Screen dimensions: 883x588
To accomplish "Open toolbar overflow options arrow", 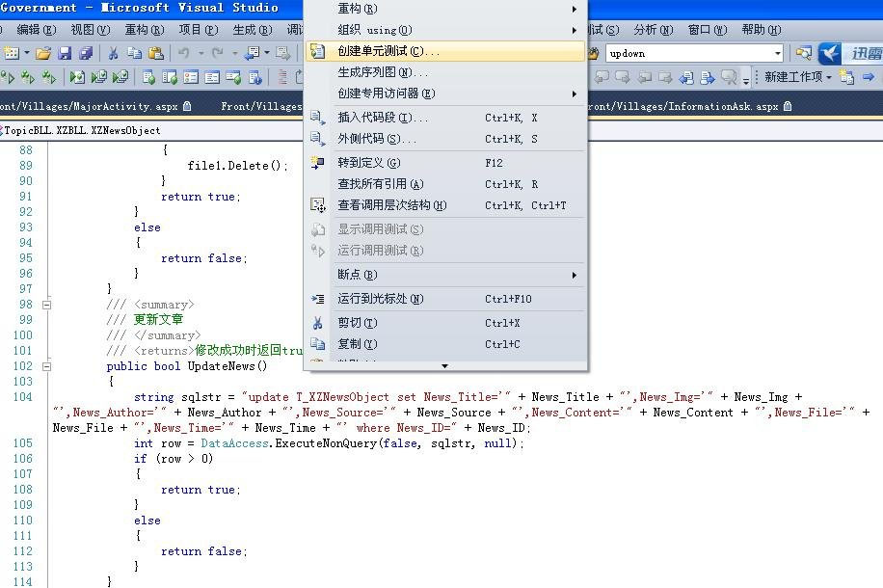I will tap(746, 79).
